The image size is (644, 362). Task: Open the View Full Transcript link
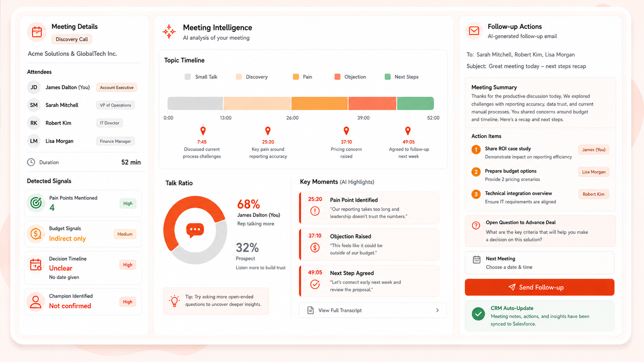(372, 310)
